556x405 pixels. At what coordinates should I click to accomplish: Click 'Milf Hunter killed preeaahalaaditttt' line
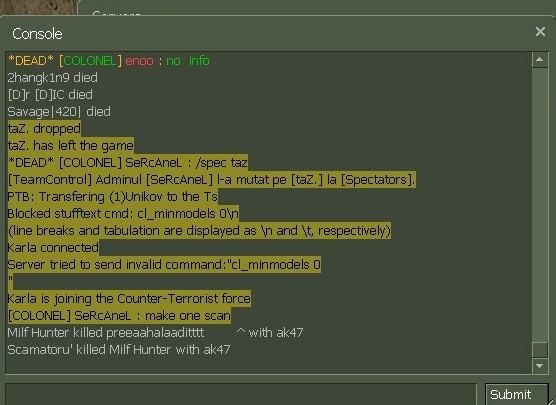155,333
